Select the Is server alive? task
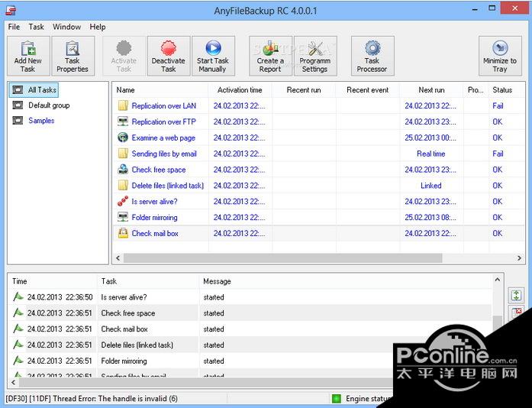 point(154,202)
